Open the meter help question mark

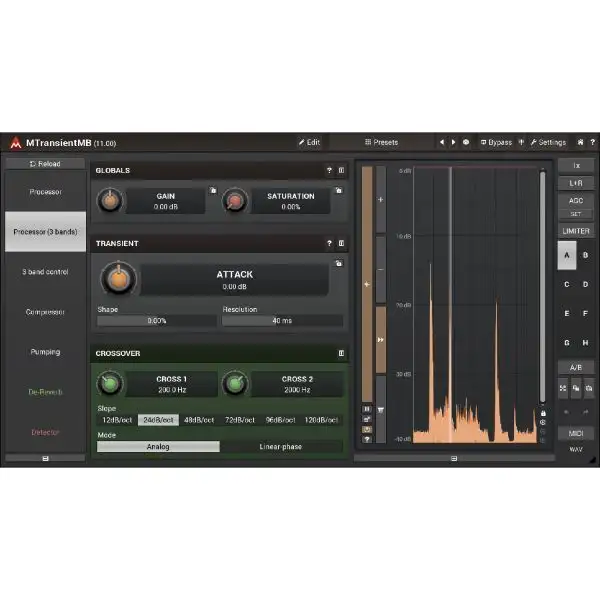(x=367, y=439)
